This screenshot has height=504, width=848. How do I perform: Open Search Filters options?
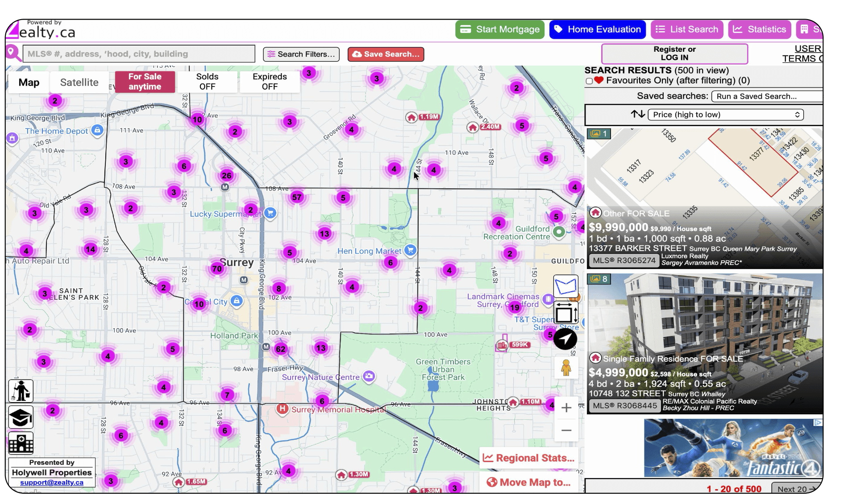coord(301,54)
